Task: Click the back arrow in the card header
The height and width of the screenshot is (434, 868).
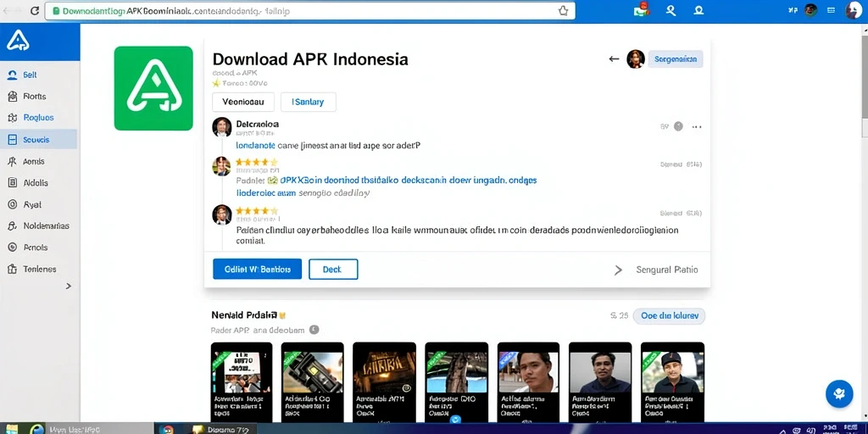Action: coord(614,58)
